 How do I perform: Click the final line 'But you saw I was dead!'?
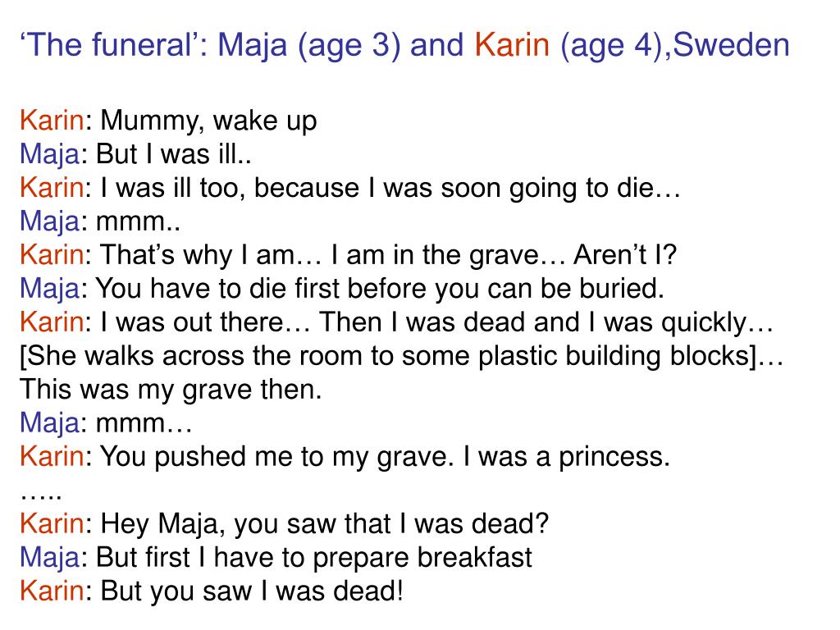[x=251, y=591]
